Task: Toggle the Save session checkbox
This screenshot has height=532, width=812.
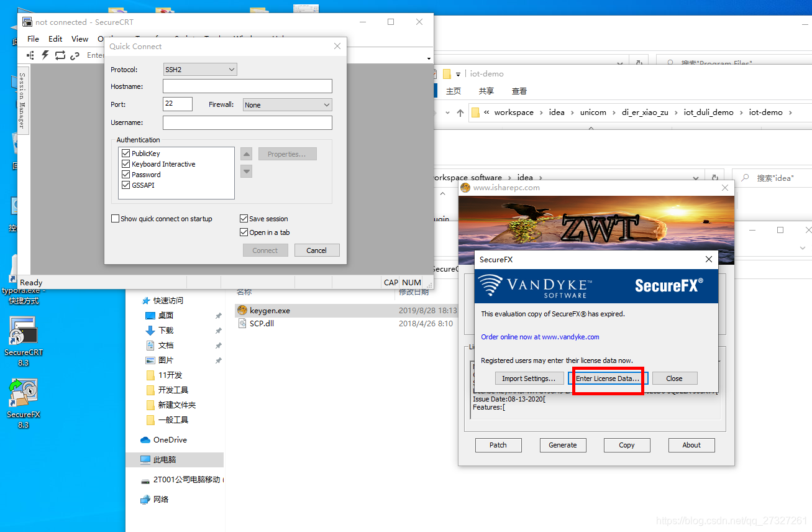Action: click(244, 219)
